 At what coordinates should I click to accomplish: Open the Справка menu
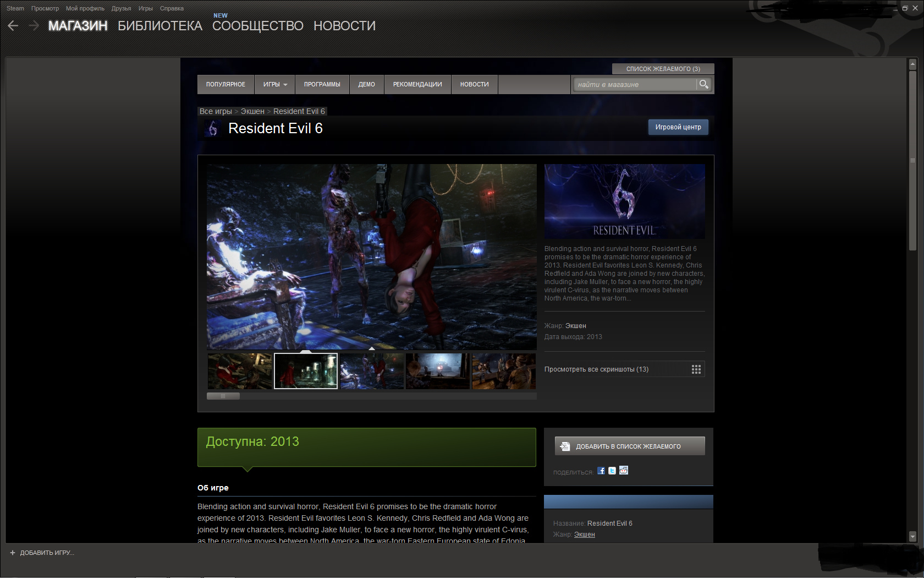(172, 8)
